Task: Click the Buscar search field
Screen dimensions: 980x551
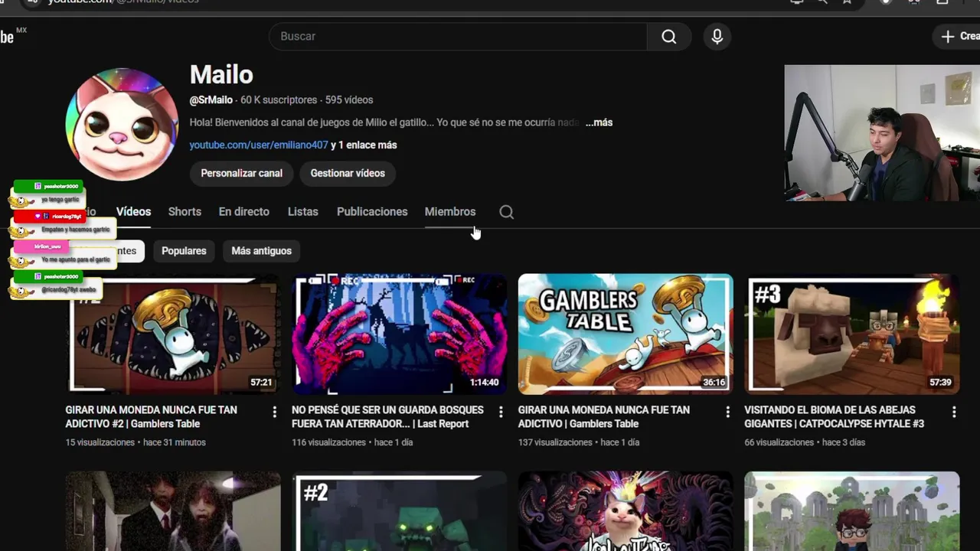Action: pyautogui.click(x=458, y=37)
